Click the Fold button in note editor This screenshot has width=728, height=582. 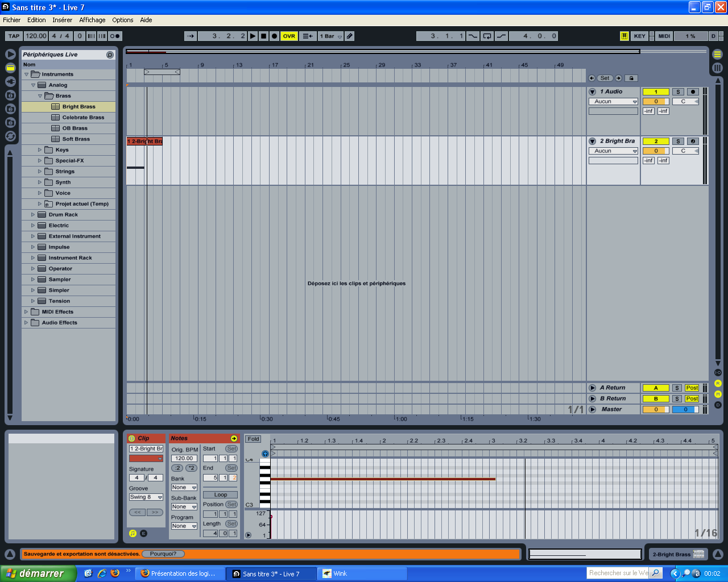click(253, 439)
